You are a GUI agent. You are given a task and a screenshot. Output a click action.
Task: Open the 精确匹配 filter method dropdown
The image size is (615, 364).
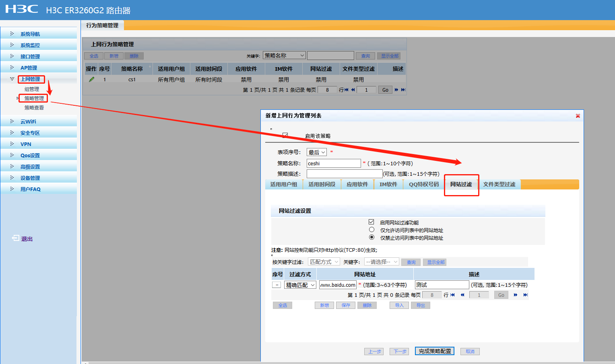pos(300,285)
